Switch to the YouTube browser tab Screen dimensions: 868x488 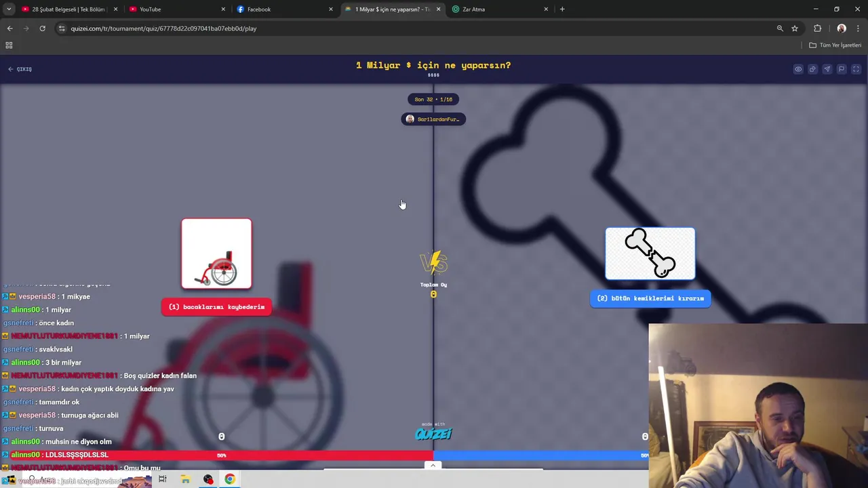coord(177,9)
